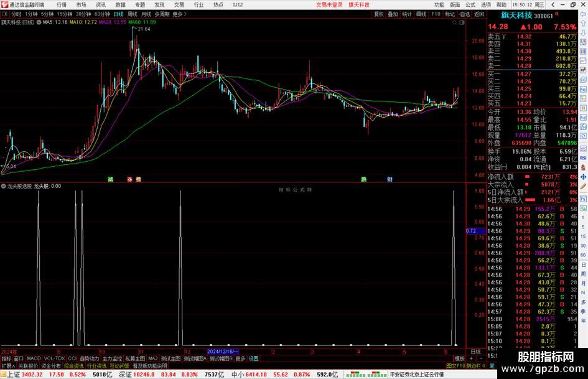The image size is (588, 379).
Task: Click the minus zoom button beside 模板
Action: pyautogui.click(x=481, y=358)
